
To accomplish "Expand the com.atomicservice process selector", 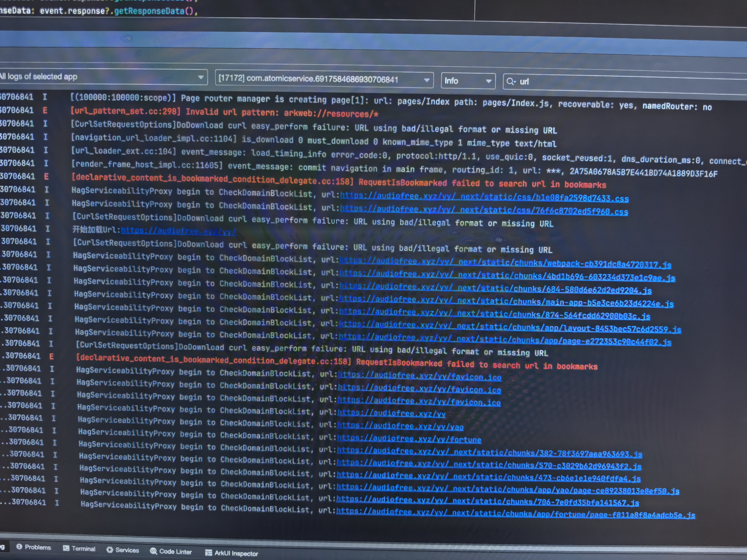I will 427,80.
